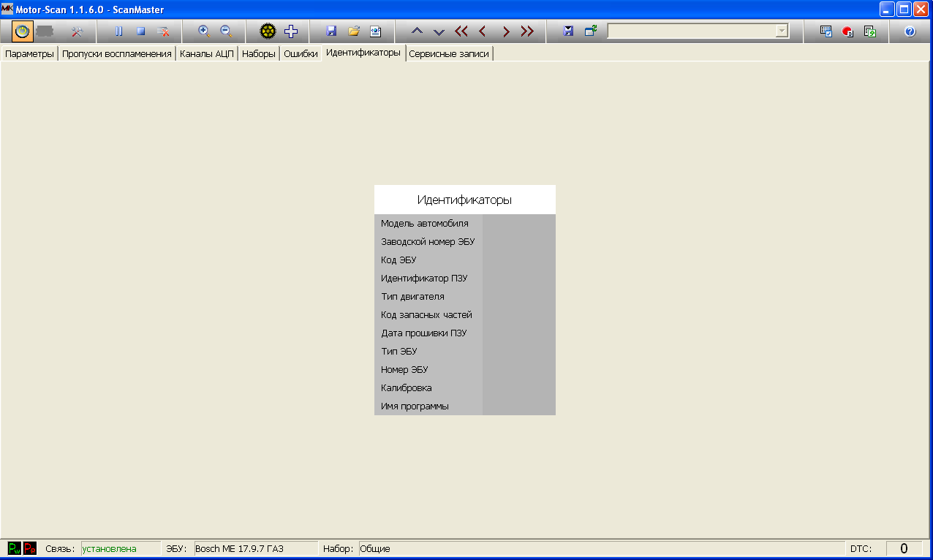Pause data acquisition with the pause icon
The width and height of the screenshot is (933, 560).
tap(118, 31)
